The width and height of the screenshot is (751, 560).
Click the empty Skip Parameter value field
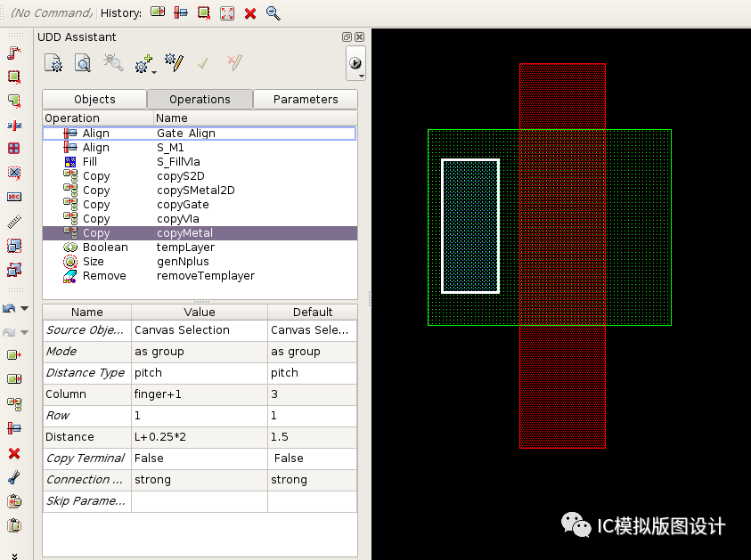[x=200, y=501]
